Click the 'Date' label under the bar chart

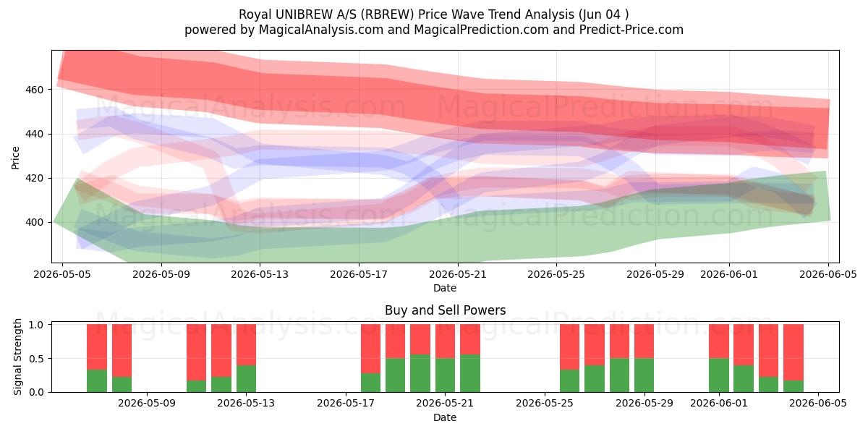pyautogui.click(x=445, y=417)
